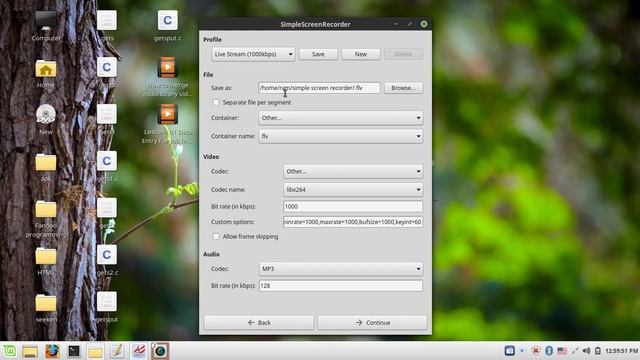Select the getsput executable file icon
The height and width of the screenshot is (360, 640).
[107, 302]
